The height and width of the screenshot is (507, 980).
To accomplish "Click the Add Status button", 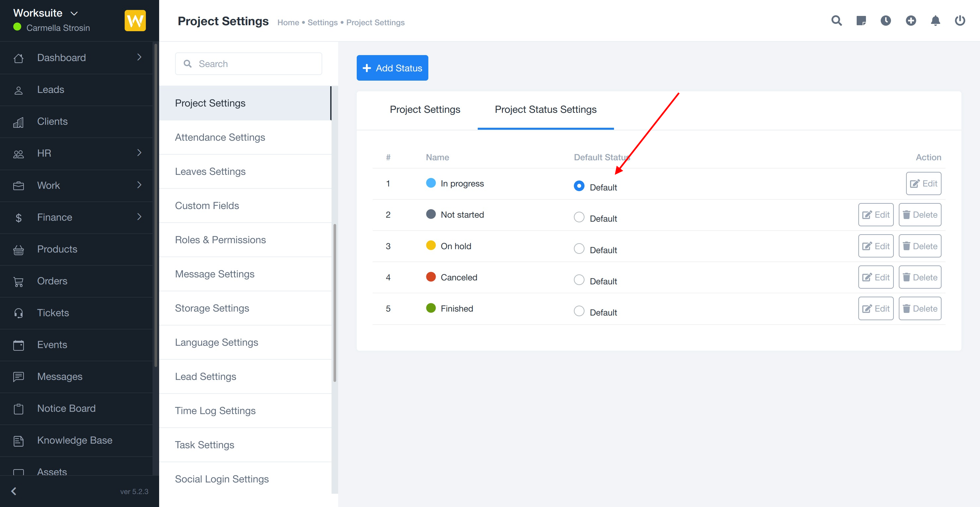I will [392, 68].
